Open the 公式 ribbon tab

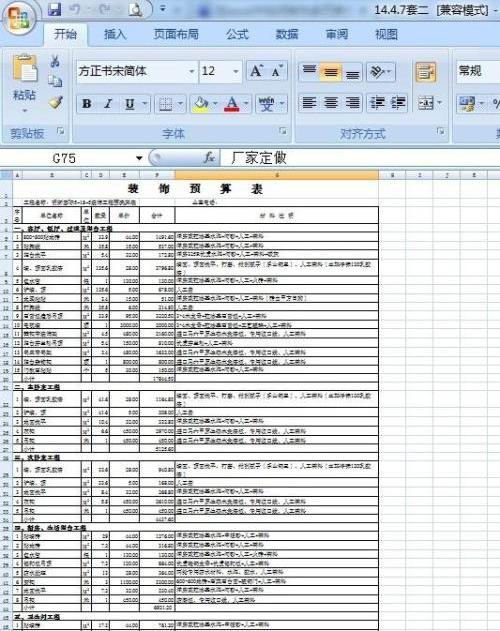point(237,34)
